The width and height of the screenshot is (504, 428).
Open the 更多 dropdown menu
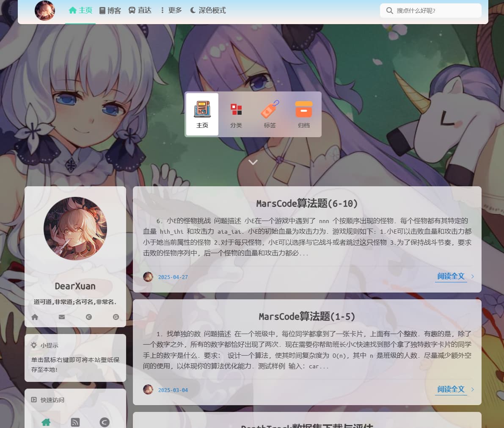[x=171, y=10]
